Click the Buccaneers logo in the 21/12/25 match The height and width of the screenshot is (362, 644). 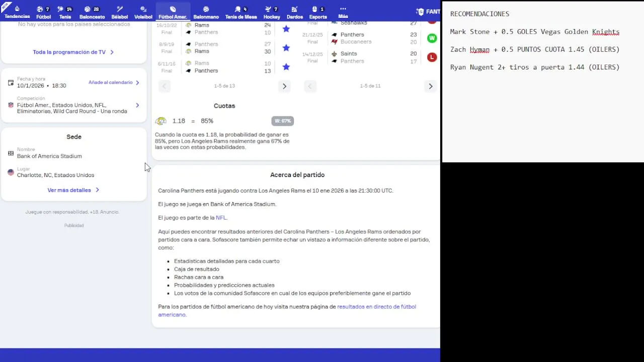pyautogui.click(x=334, y=42)
